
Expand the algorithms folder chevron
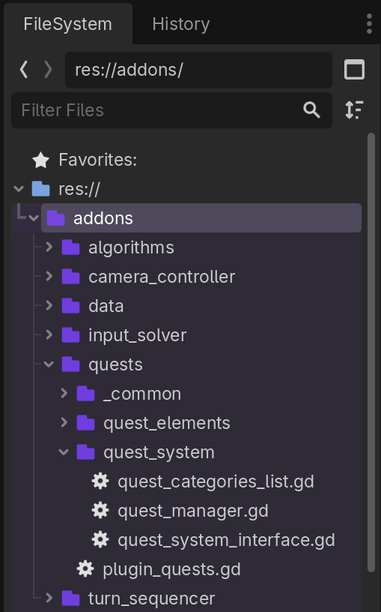(x=49, y=247)
